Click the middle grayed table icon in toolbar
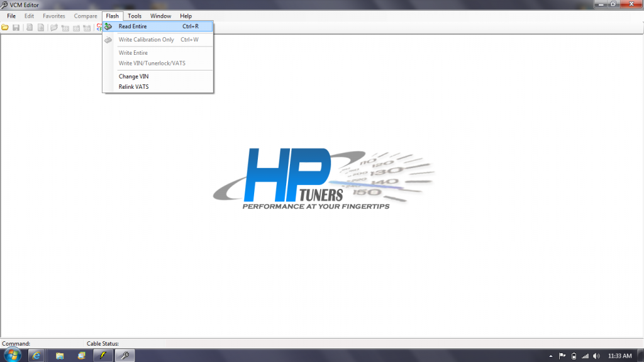The width and height of the screenshot is (644, 362). (76, 28)
